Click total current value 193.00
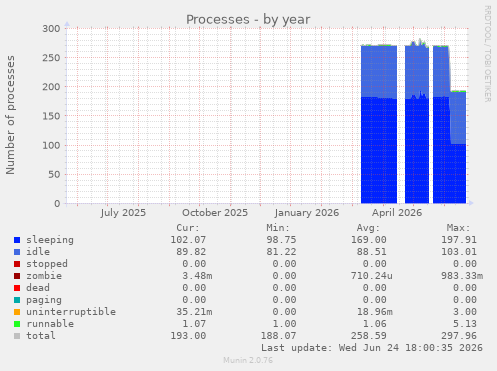Screen dimensions: 497x371 [x=188, y=336]
